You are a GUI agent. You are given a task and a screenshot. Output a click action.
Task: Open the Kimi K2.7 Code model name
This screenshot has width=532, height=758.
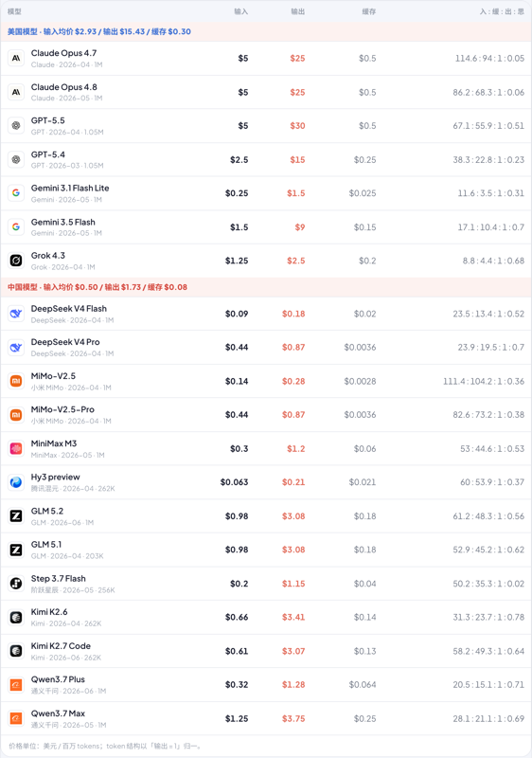pos(61,646)
